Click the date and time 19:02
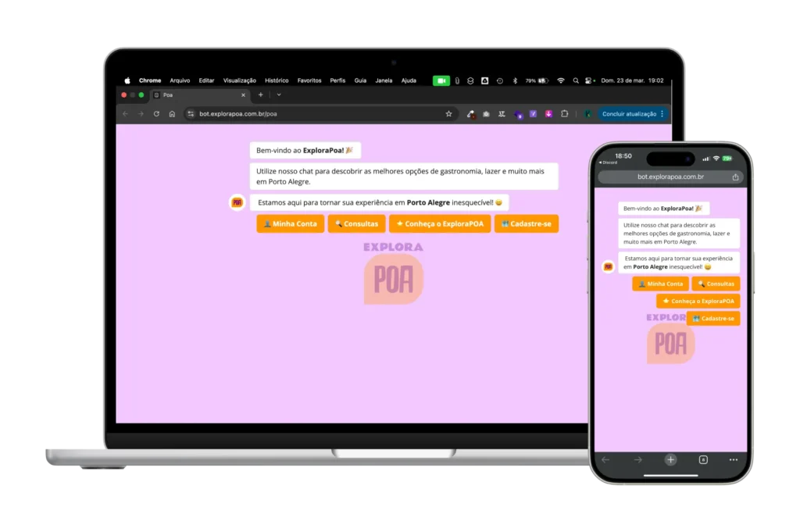Viewport: 800px width, 532px height. point(632,80)
